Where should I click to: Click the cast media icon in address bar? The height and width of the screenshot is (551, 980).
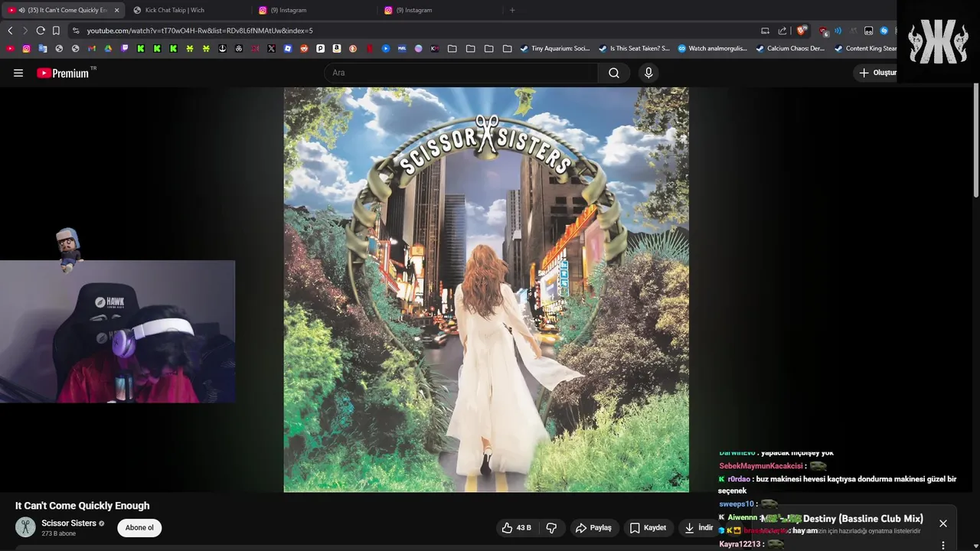pos(765,31)
